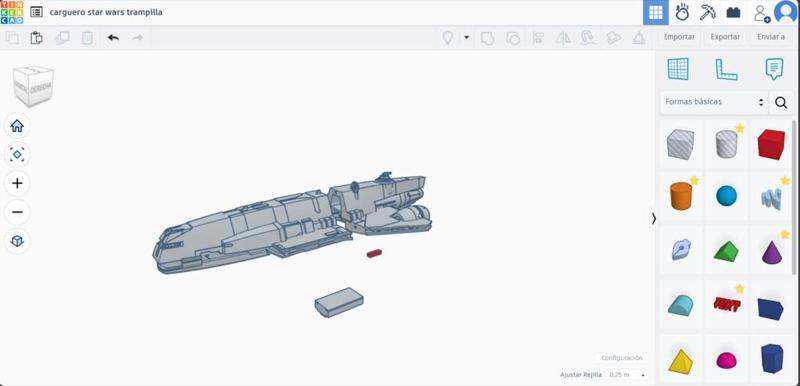
Task: Select the green roof shape
Action: (726, 251)
